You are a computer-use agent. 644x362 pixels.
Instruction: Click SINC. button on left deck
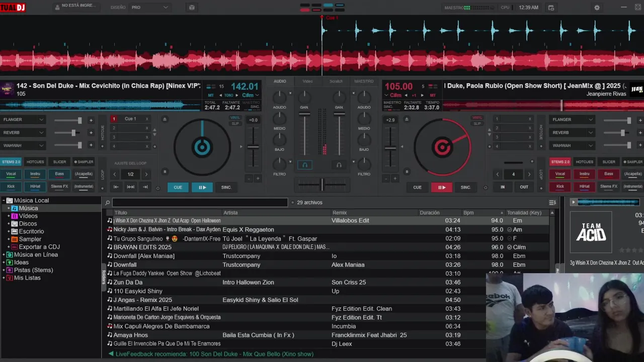pyautogui.click(x=226, y=187)
